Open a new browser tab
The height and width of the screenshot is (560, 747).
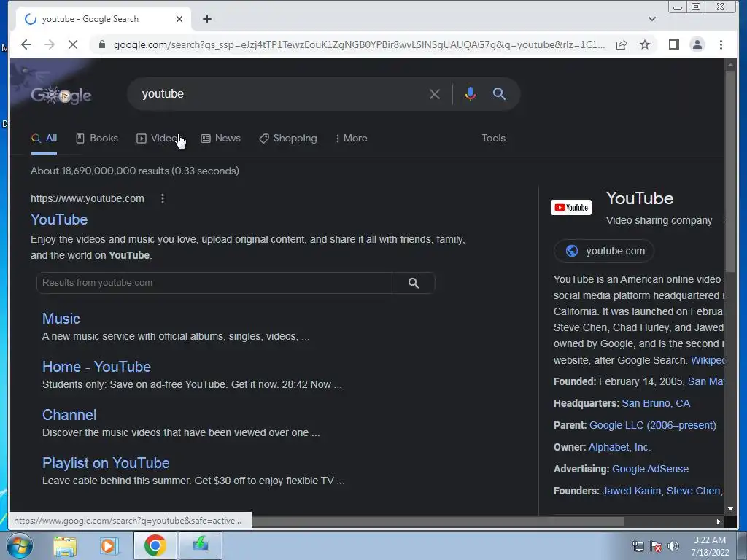pos(206,19)
